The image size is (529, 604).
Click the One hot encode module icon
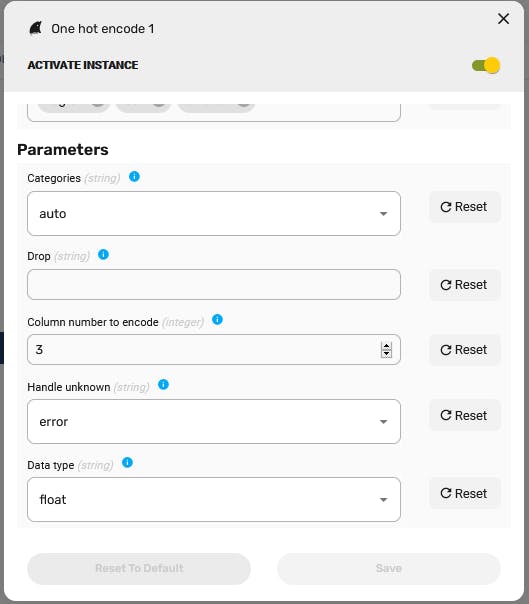coord(36,29)
